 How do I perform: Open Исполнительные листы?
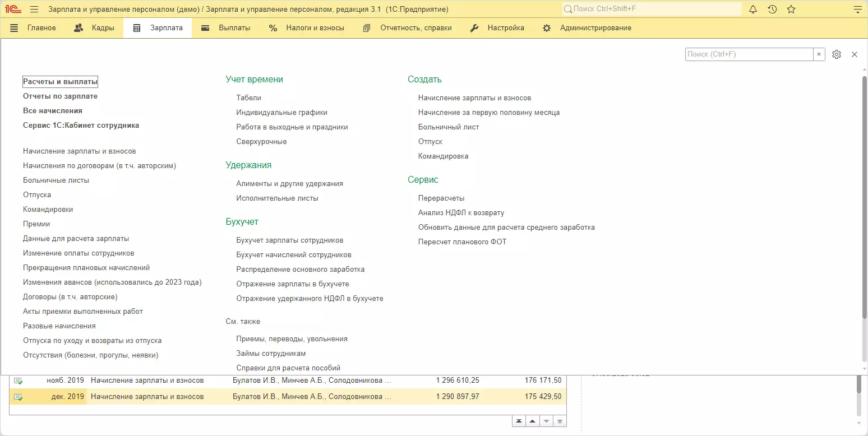pos(277,198)
